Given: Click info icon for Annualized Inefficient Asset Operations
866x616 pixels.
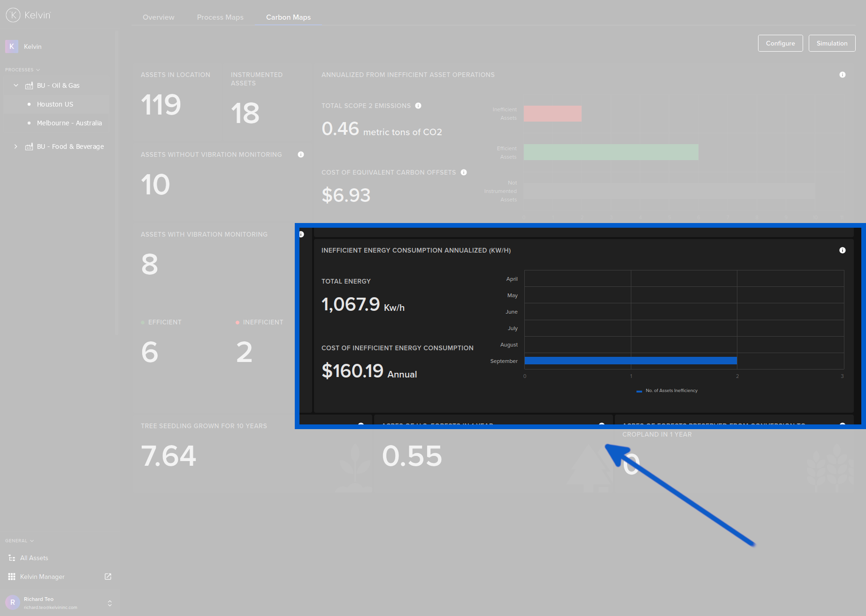Looking at the screenshot, I should 842,75.
